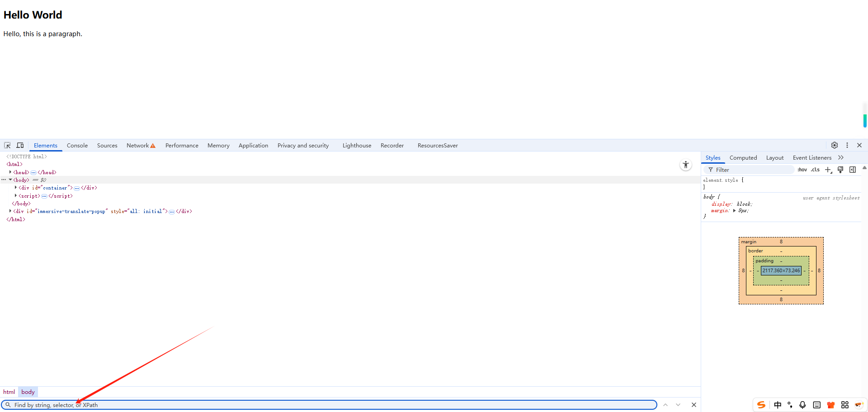Open the Event Listeners tab

tap(812, 157)
